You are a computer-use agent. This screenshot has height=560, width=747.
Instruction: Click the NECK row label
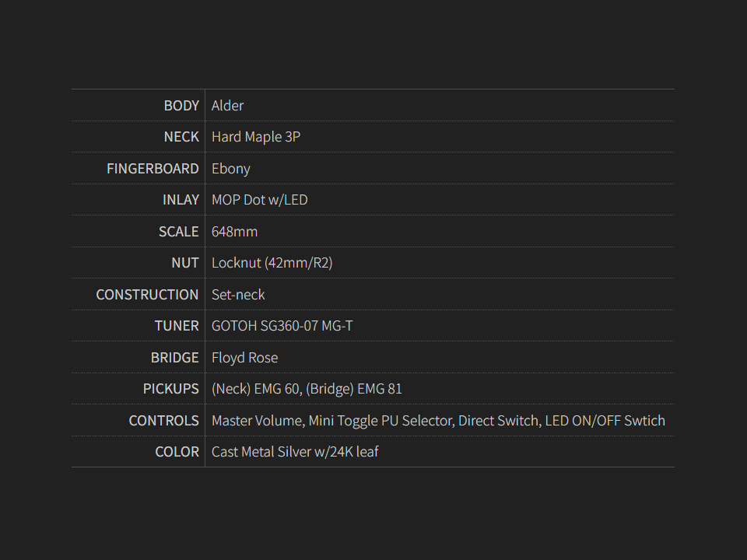point(181,137)
